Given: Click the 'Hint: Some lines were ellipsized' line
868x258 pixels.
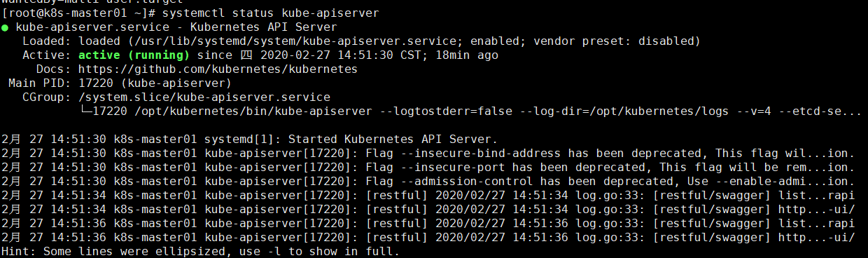Looking at the screenshot, I should pos(200,252).
